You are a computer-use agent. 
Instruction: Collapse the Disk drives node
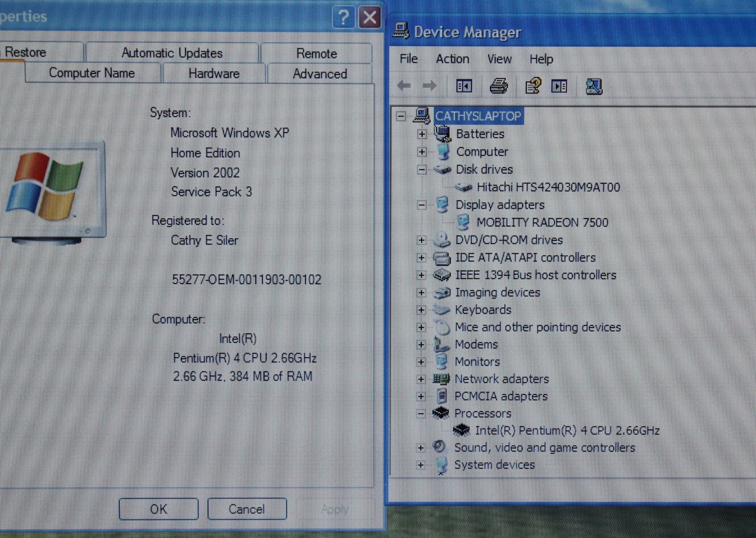[x=422, y=170]
